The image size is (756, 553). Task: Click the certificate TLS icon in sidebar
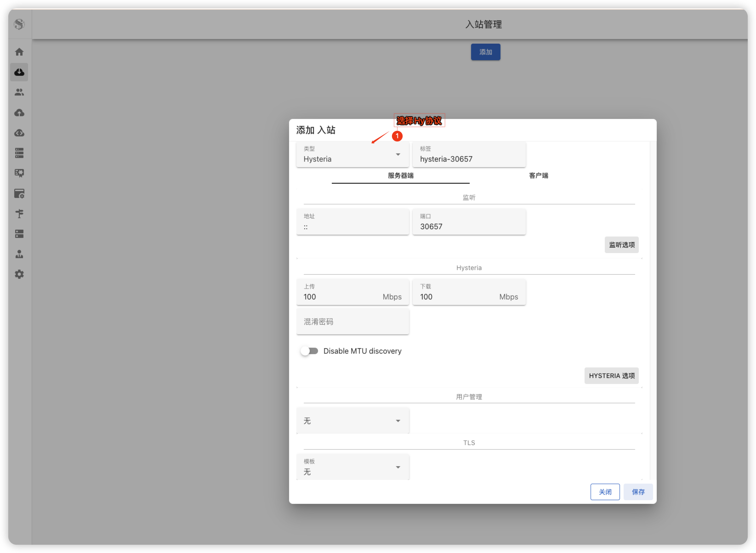[19, 173]
